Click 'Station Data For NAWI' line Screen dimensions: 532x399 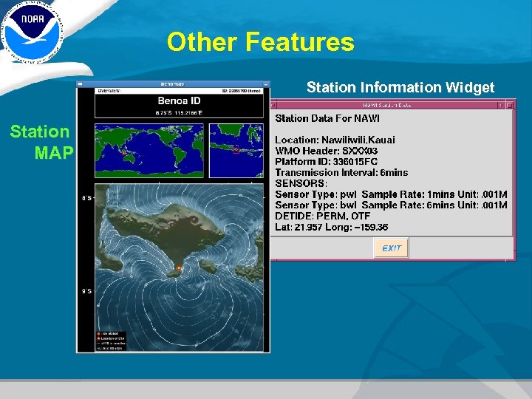327,118
